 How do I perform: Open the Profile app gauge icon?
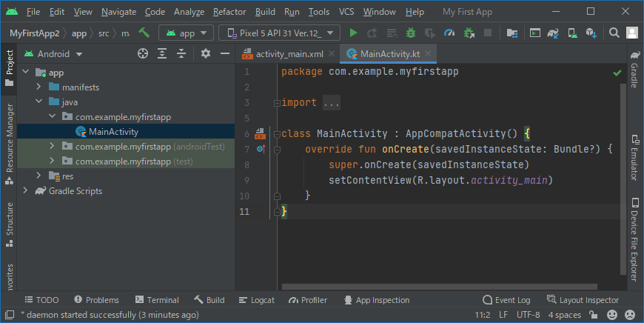449,33
